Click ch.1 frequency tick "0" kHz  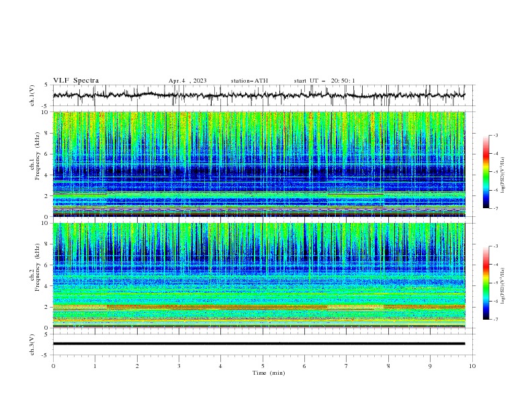(x=46, y=217)
